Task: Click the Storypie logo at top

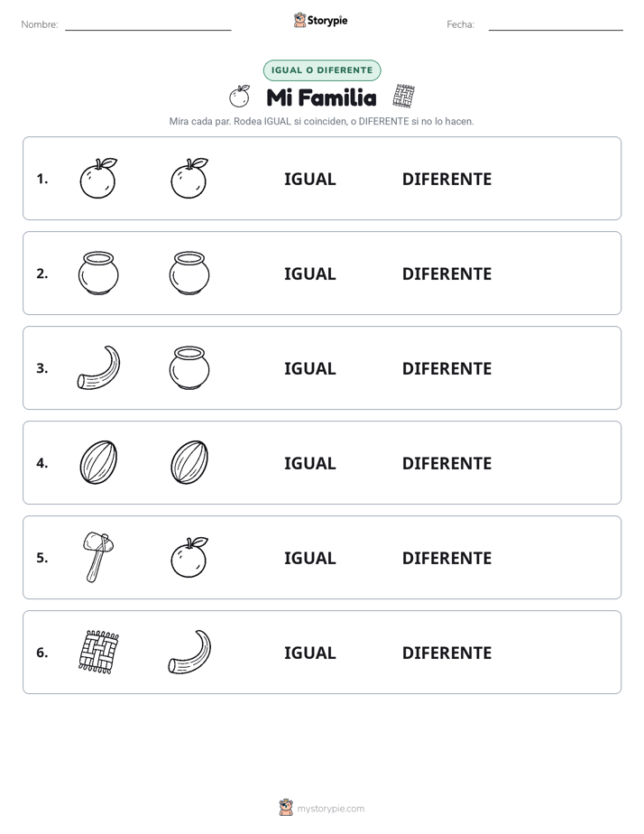Action: (x=321, y=20)
